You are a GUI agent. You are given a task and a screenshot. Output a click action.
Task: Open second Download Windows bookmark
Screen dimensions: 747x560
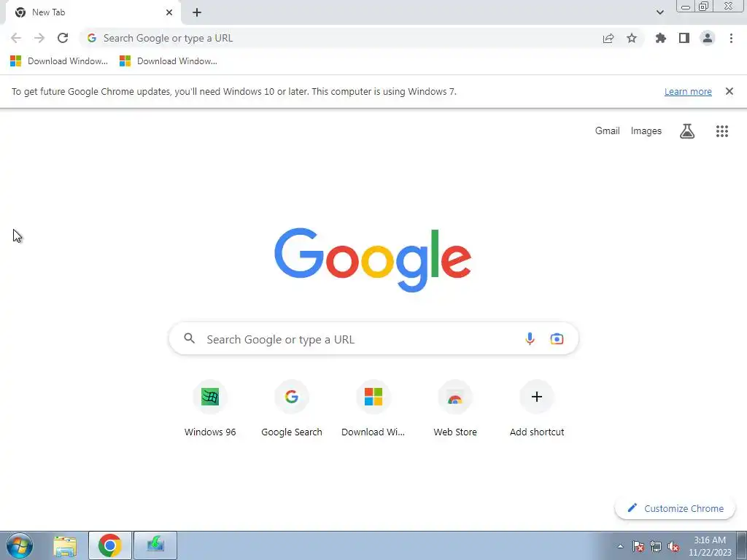coord(169,61)
